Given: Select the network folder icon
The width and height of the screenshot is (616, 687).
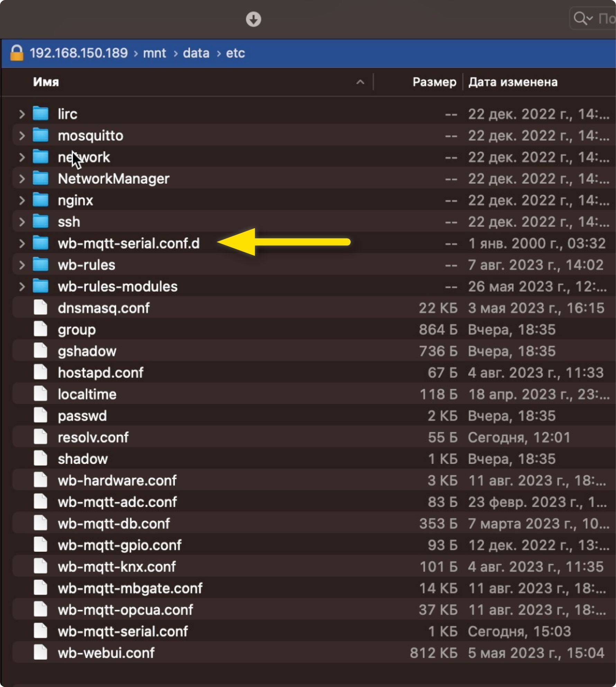Looking at the screenshot, I should (40, 157).
